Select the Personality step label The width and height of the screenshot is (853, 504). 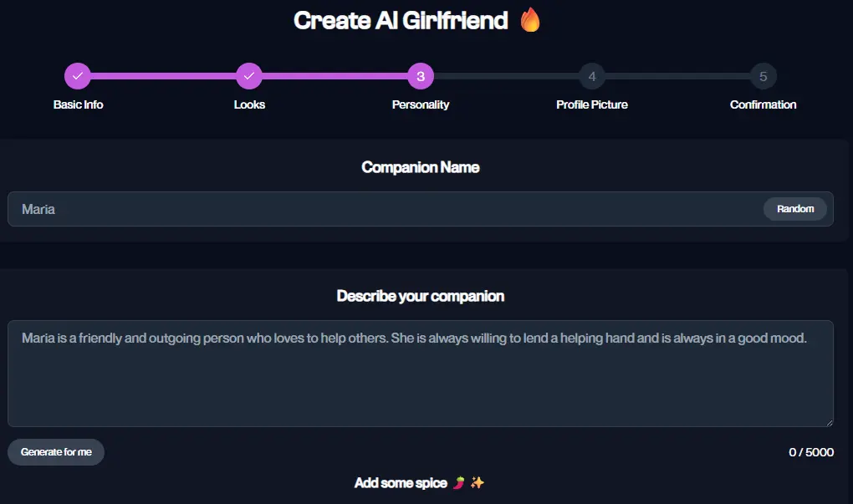(421, 104)
